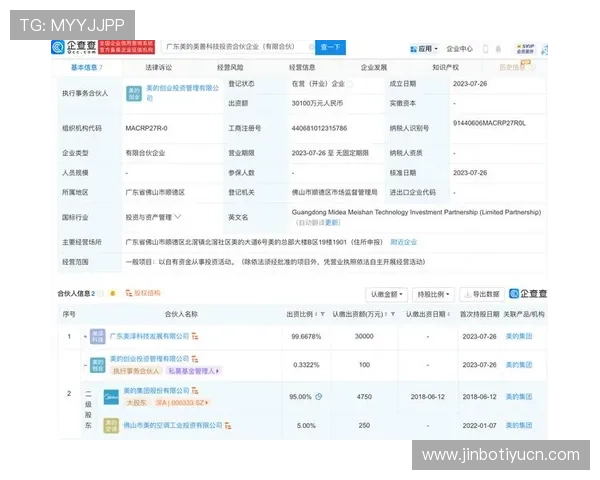Open 企业中心 in the header

point(460,49)
